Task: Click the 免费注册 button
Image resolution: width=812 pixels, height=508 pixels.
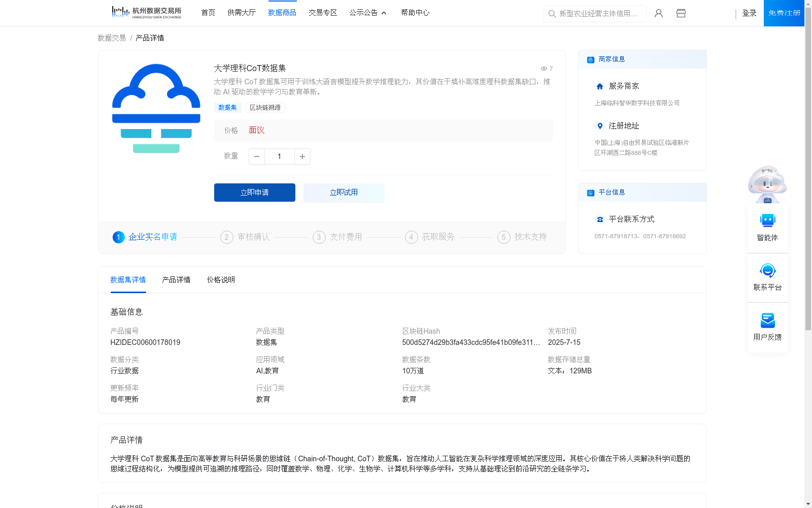Action: (784, 13)
